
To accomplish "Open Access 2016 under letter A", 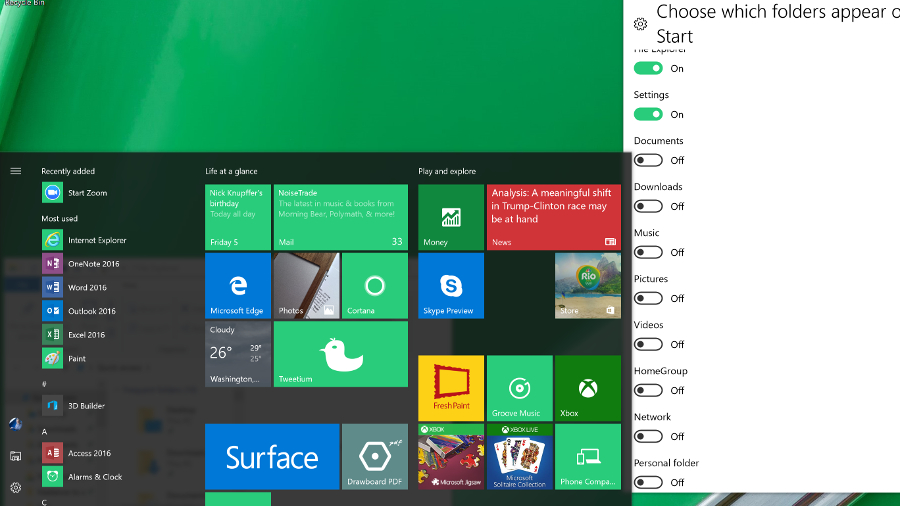I will [52, 453].
